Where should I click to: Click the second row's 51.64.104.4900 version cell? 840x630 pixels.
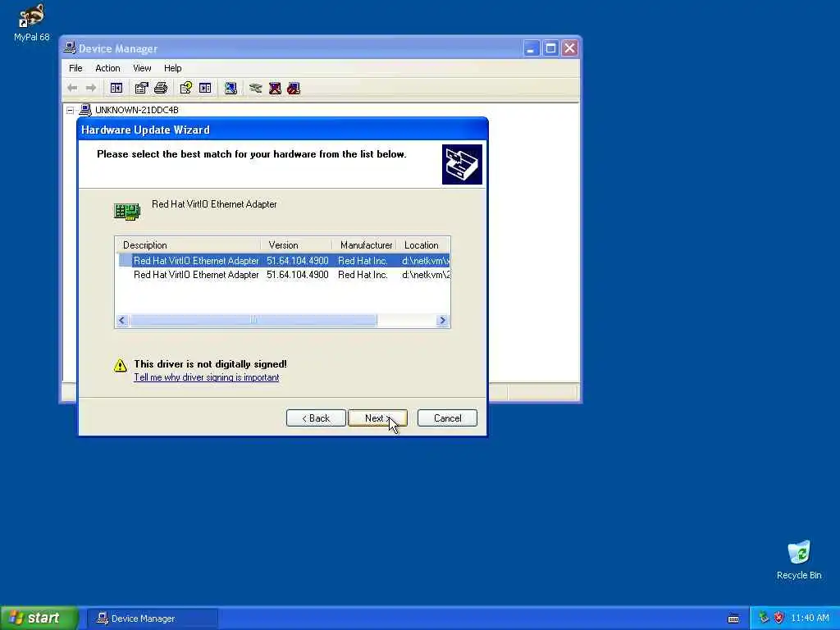click(x=297, y=275)
